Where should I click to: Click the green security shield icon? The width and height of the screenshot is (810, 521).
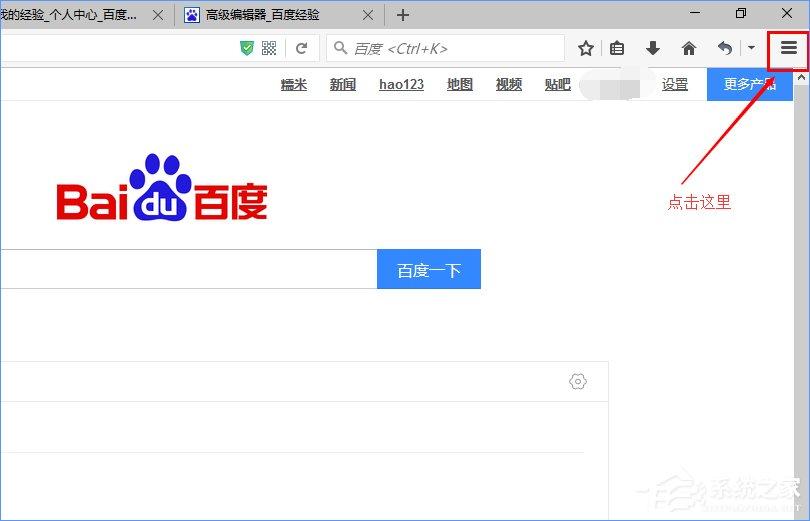pyautogui.click(x=247, y=49)
